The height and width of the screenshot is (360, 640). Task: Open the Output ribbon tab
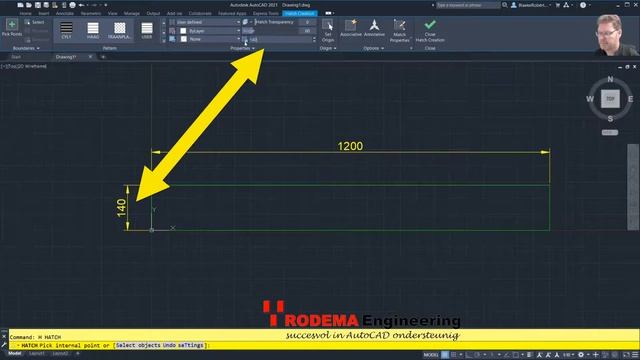coord(153,13)
